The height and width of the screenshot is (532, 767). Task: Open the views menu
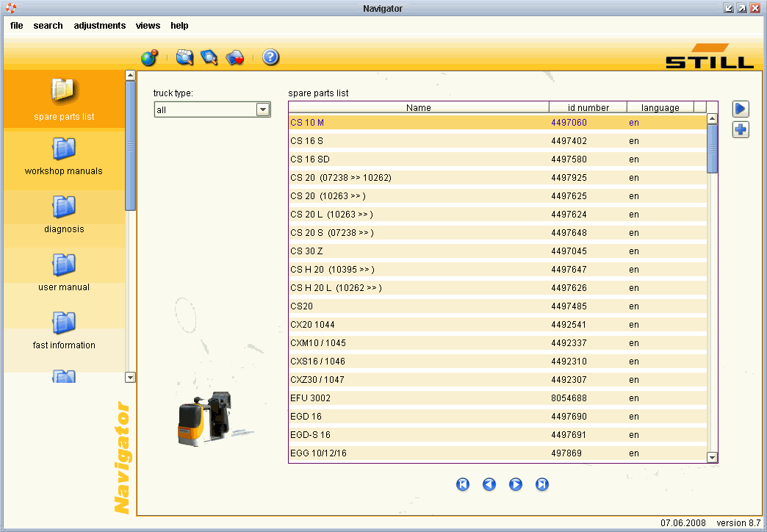[x=148, y=26]
